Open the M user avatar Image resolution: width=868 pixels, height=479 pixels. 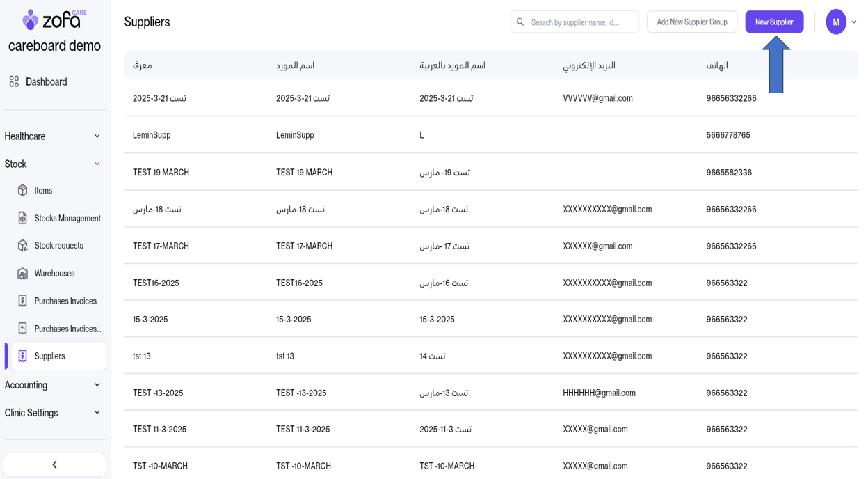[835, 22]
